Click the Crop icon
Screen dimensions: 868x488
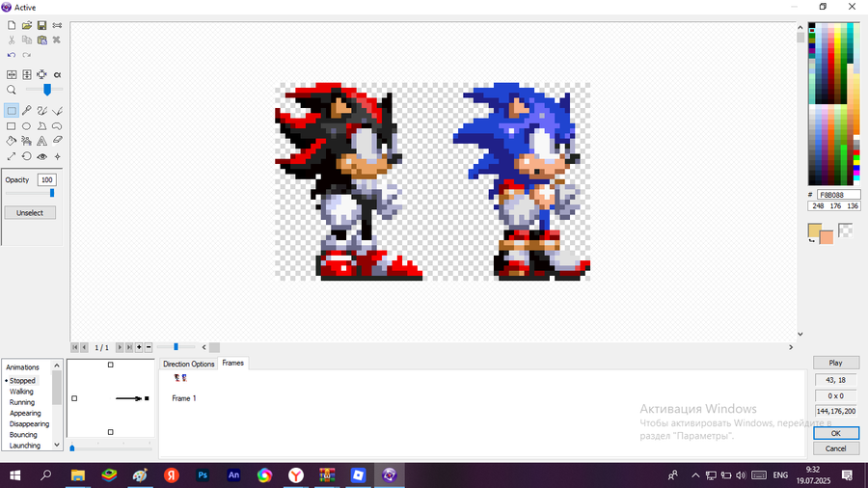point(41,74)
